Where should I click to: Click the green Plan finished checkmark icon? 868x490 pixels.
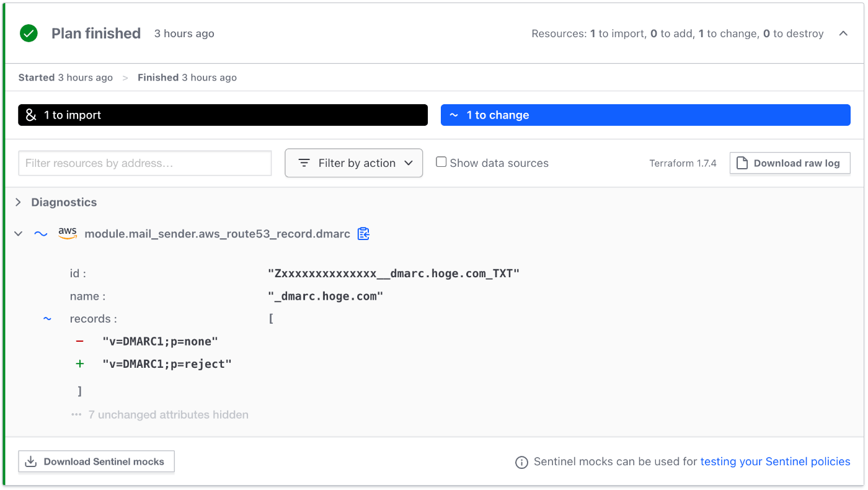pos(29,33)
